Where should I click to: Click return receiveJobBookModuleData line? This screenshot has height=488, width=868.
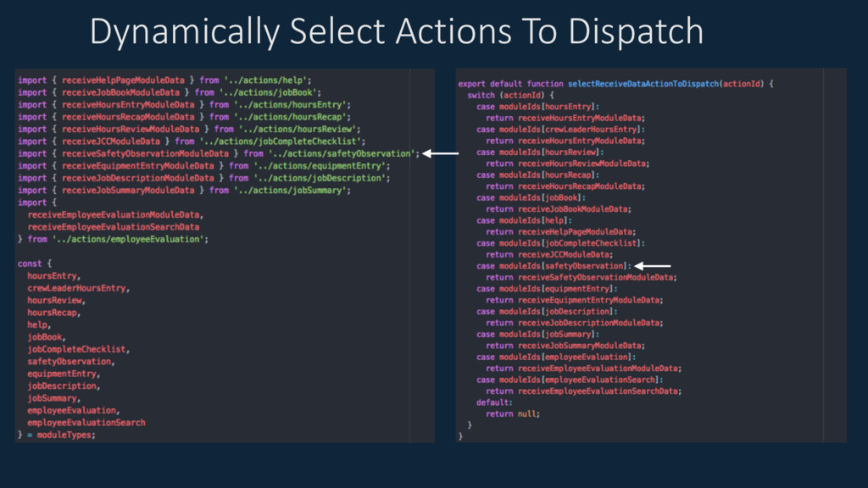click(559, 209)
